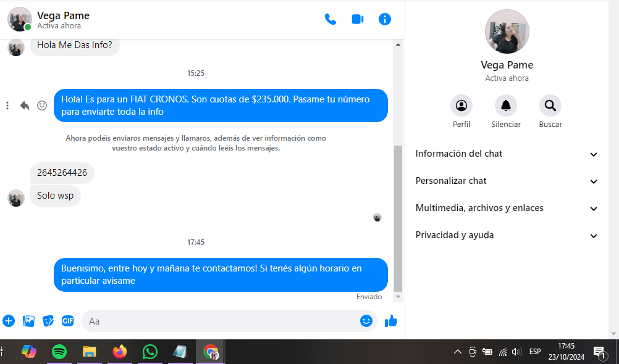Image resolution: width=619 pixels, height=364 pixels.
Task: Open Copilot from the taskbar
Action: [29, 352]
